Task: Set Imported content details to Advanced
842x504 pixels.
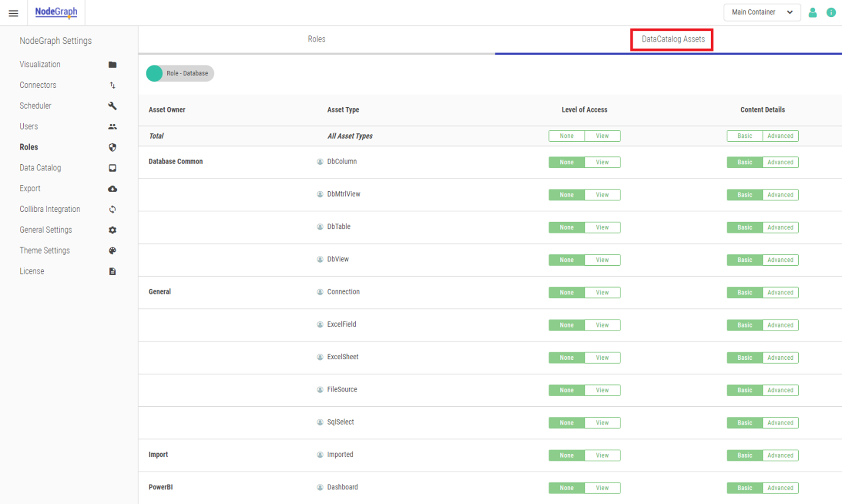Action: [780, 455]
